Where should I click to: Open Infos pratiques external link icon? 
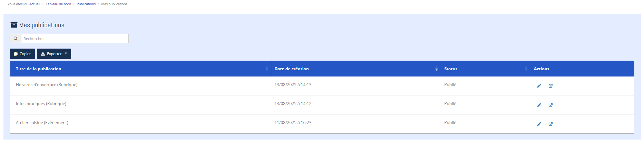point(550,105)
